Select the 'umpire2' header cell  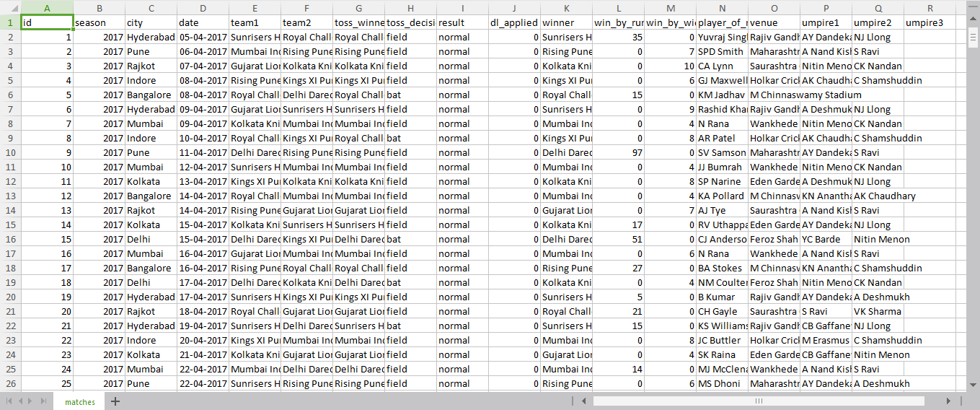click(x=878, y=22)
